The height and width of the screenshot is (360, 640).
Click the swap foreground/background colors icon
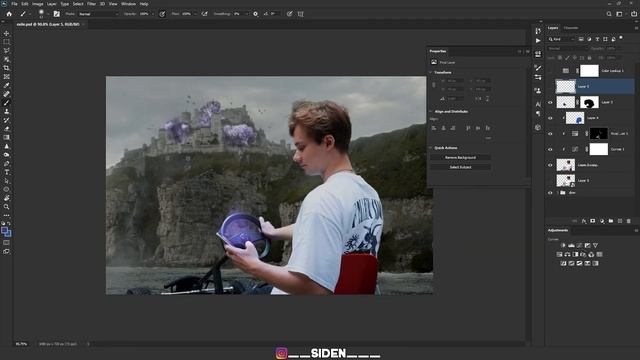pos(9,224)
